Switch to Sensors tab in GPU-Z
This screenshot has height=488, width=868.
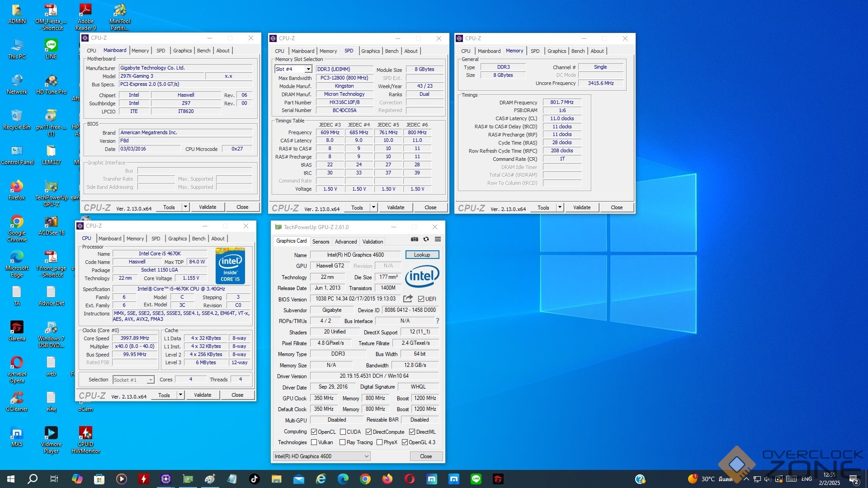pos(321,242)
